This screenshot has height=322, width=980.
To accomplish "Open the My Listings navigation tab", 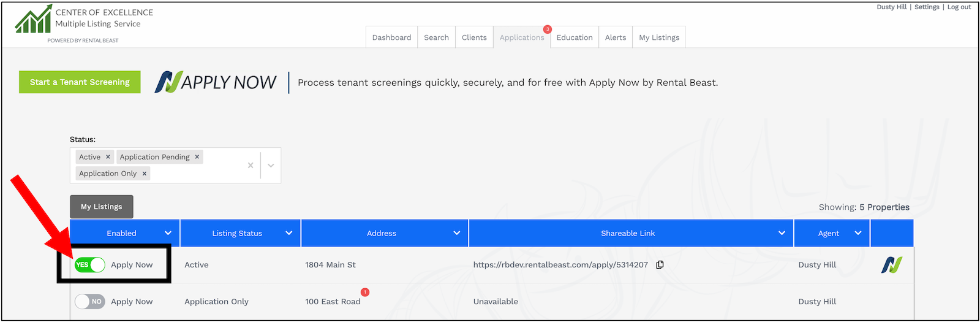I will pyautogui.click(x=659, y=37).
